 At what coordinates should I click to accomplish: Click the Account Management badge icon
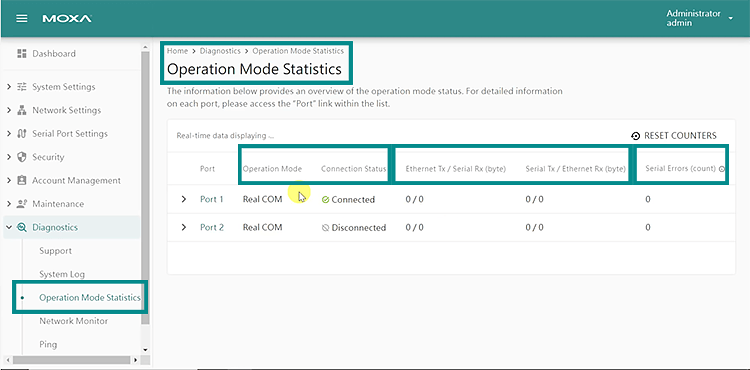click(22, 180)
